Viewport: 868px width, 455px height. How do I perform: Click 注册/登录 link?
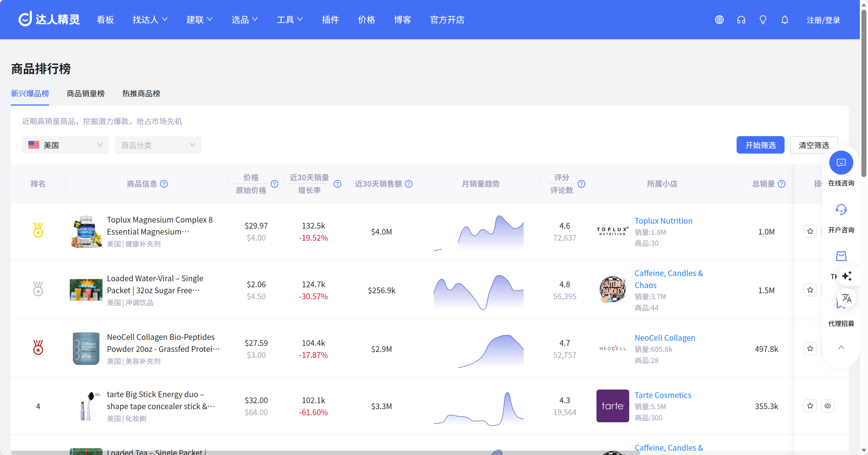[823, 20]
